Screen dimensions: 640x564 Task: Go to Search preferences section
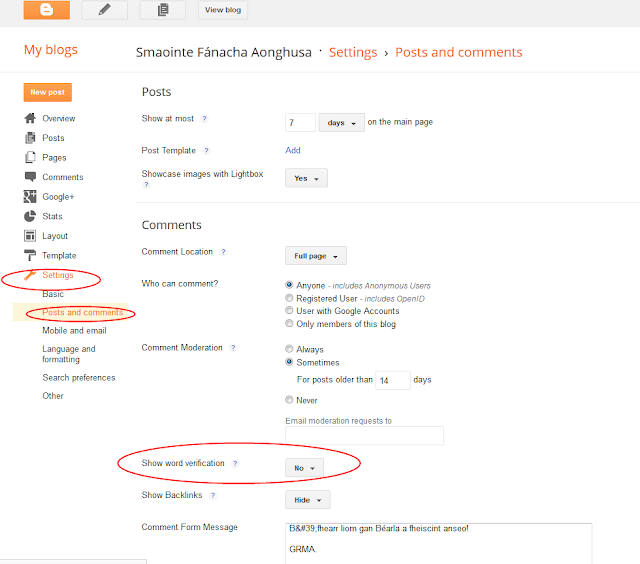(79, 377)
